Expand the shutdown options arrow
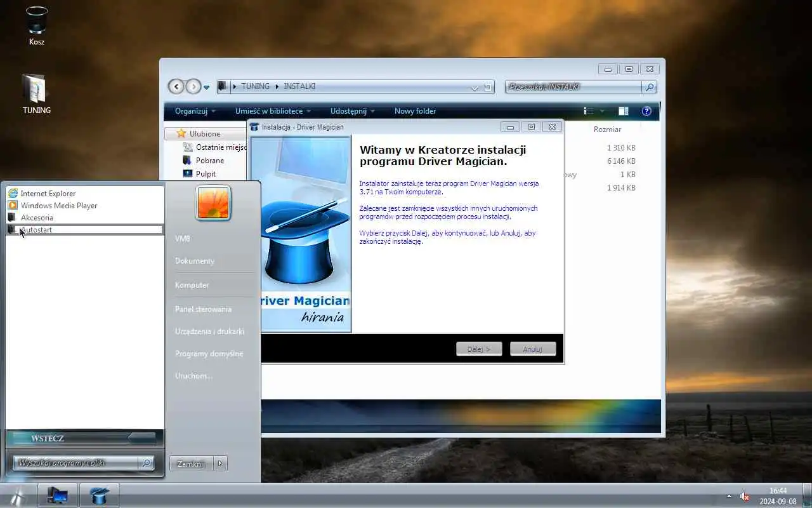 [x=220, y=464]
